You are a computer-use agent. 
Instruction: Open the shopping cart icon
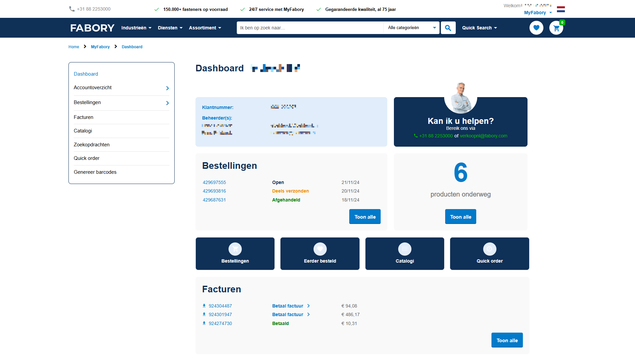point(556,28)
